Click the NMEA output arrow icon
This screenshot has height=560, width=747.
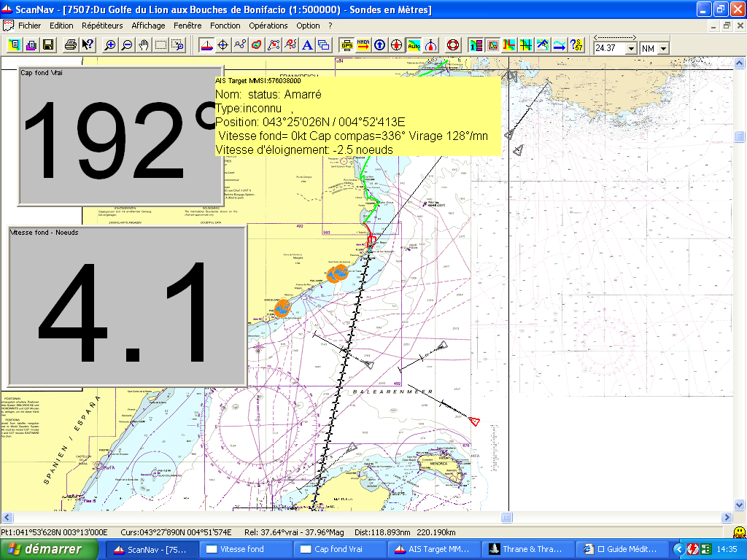click(x=363, y=45)
